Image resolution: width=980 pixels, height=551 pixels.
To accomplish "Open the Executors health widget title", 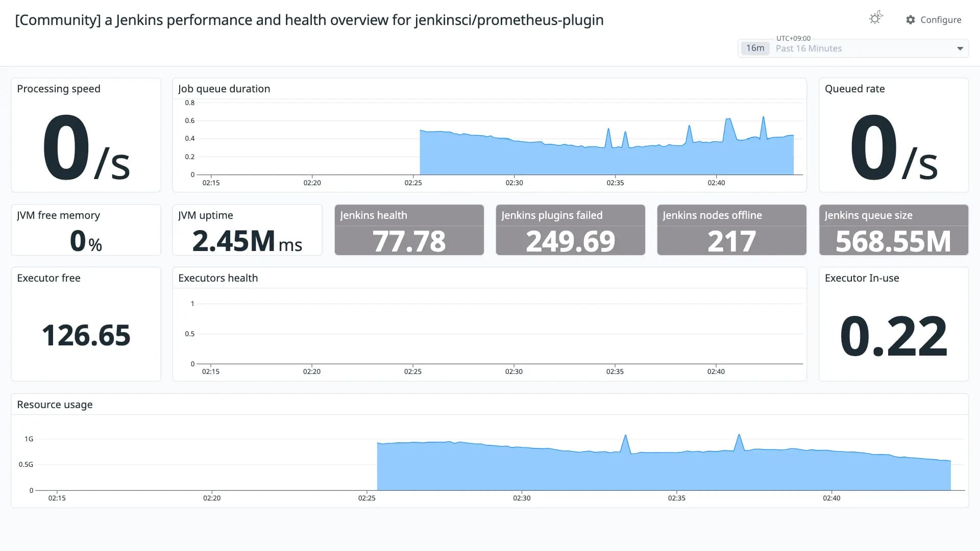I will [218, 278].
